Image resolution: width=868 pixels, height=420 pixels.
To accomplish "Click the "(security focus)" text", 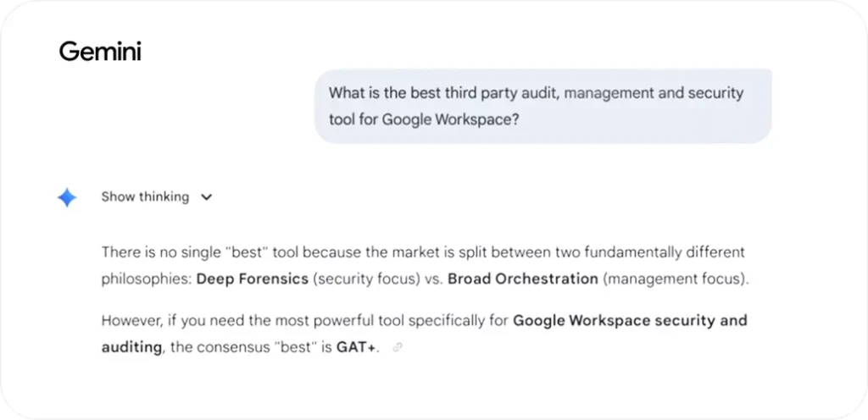I will tap(366, 279).
